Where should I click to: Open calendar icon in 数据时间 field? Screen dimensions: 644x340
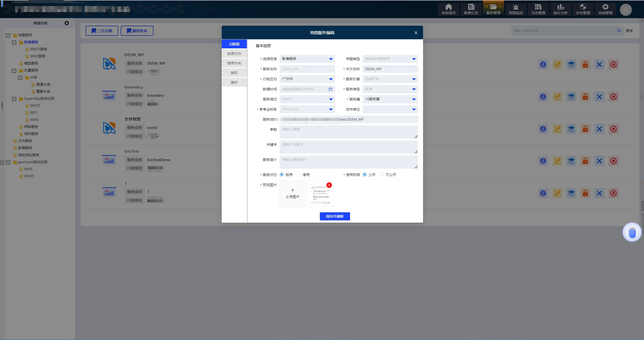[330, 89]
